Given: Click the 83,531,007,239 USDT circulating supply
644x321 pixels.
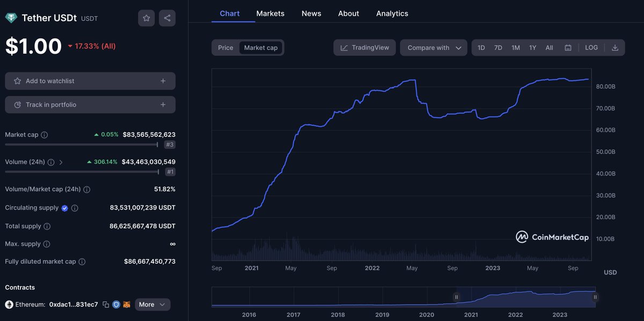Looking at the screenshot, I should [x=143, y=208].
